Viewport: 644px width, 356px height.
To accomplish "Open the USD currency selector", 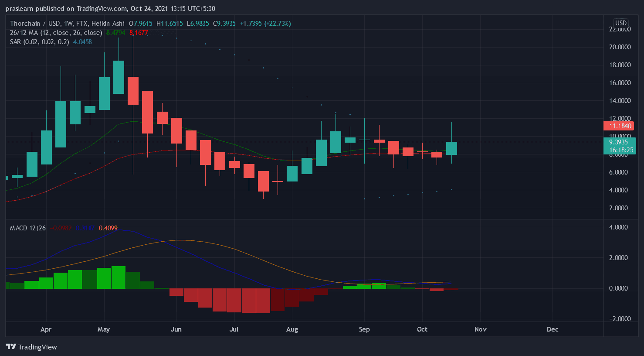I will point(621,23).
